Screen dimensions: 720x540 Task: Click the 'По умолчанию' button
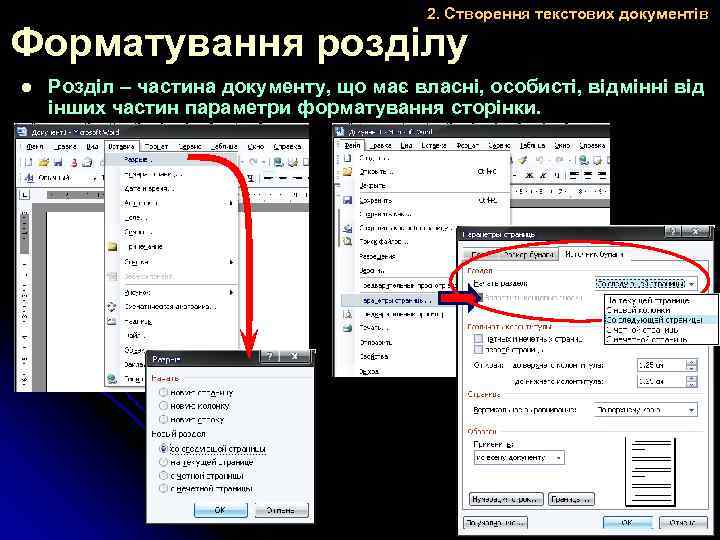click(x=495, y=523)
